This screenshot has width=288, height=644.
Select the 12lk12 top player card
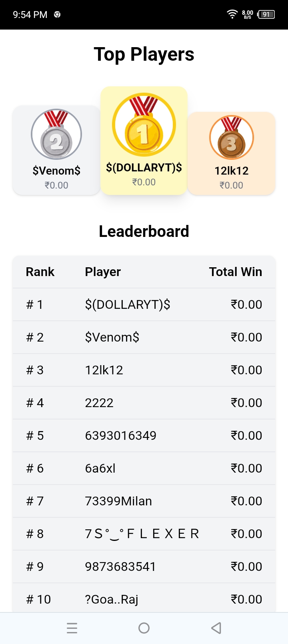232,153
